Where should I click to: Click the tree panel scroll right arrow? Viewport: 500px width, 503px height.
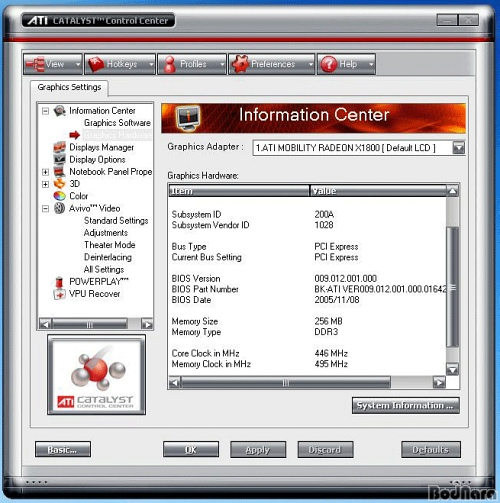coord(147,324)
